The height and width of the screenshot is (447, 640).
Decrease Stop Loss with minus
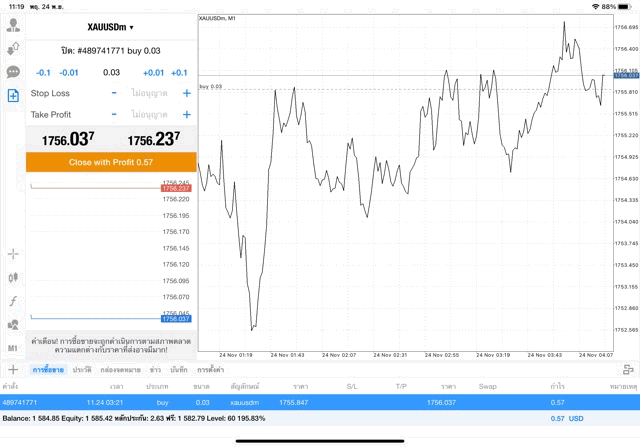coord(114,93)
